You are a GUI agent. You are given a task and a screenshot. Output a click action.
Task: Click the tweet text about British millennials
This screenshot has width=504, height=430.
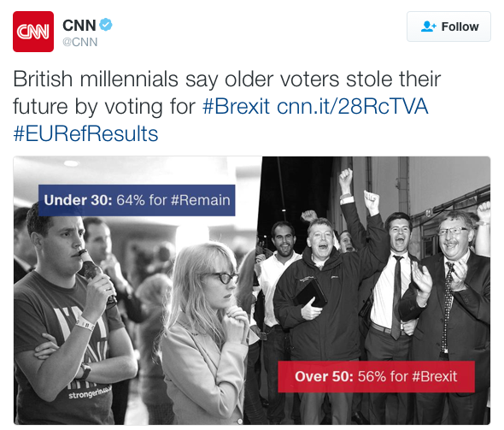(226, 92)
